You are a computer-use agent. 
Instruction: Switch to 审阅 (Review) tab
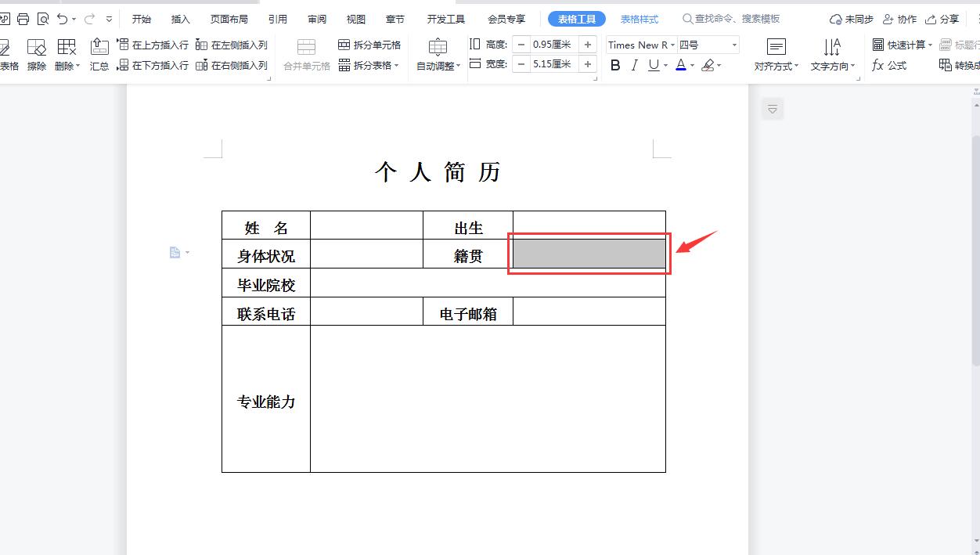[x=317, y=19]
